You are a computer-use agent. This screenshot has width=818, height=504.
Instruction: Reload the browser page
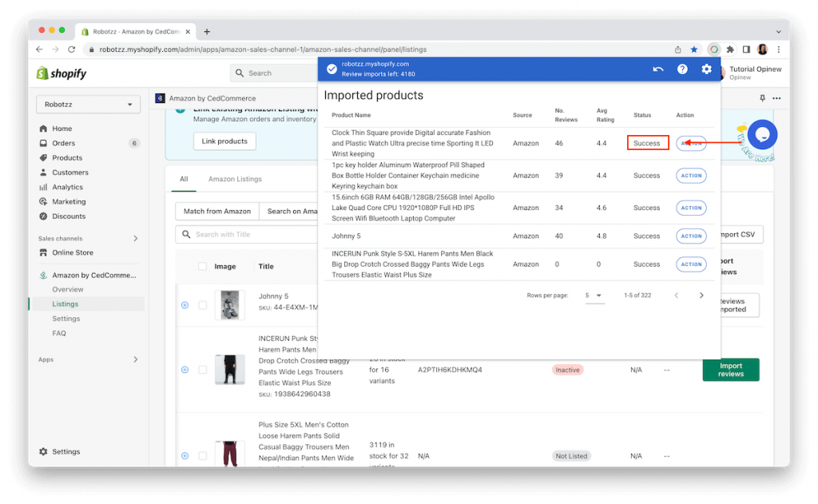(x=71, y=49)
